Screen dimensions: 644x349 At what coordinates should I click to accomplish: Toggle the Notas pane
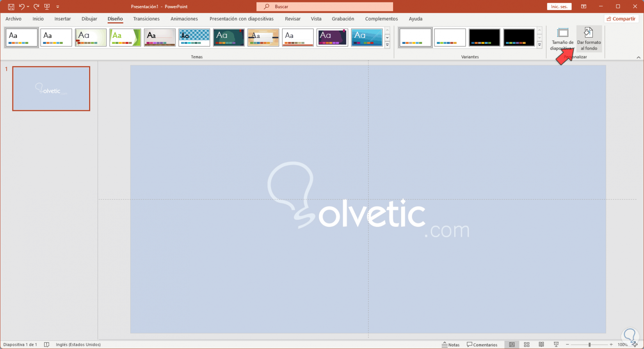(x=451, y=345)
